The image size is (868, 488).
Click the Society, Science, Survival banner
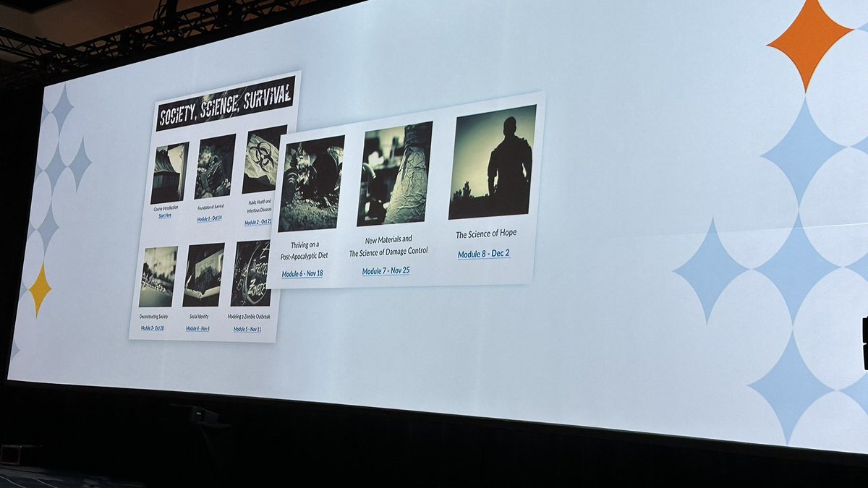pos(226,103)
